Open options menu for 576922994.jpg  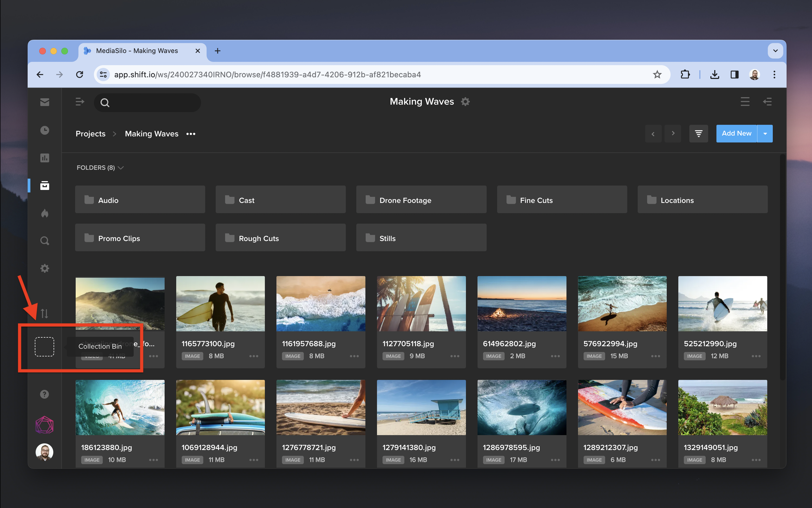(655, 356)
